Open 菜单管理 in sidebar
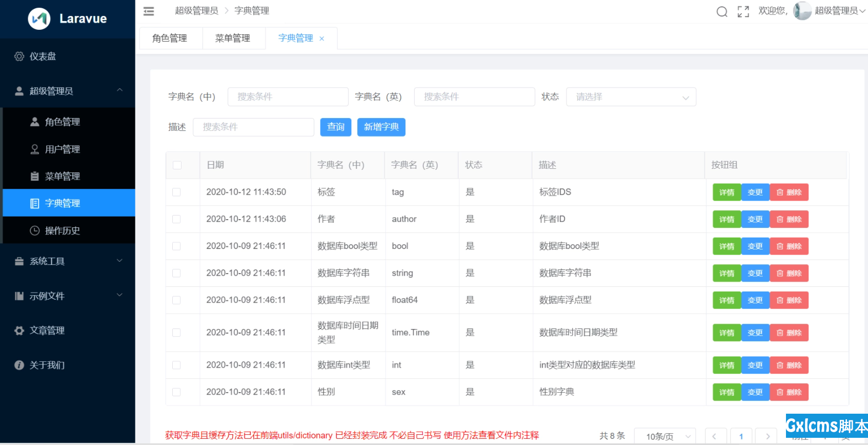The width and height of the screenshot is (868, 445). (69, 176)
